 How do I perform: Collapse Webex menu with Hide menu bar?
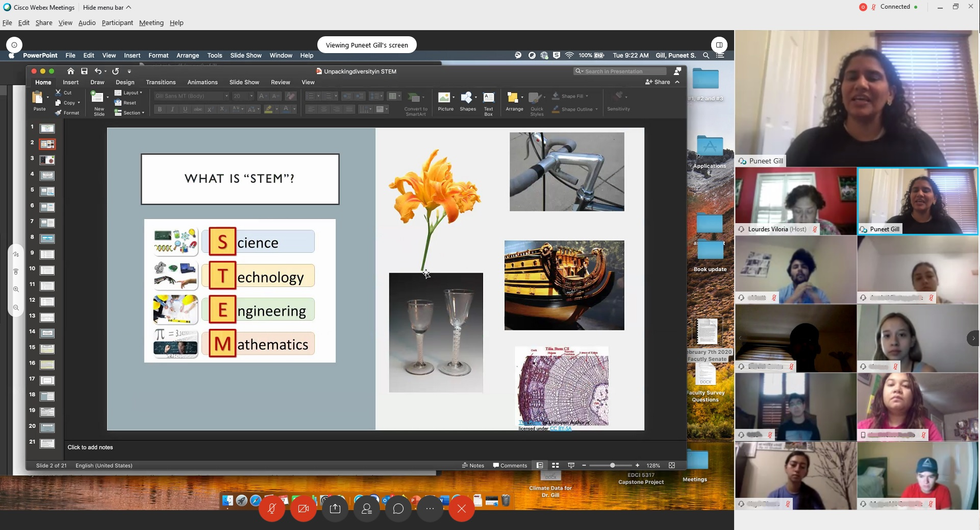pos(107,7)
